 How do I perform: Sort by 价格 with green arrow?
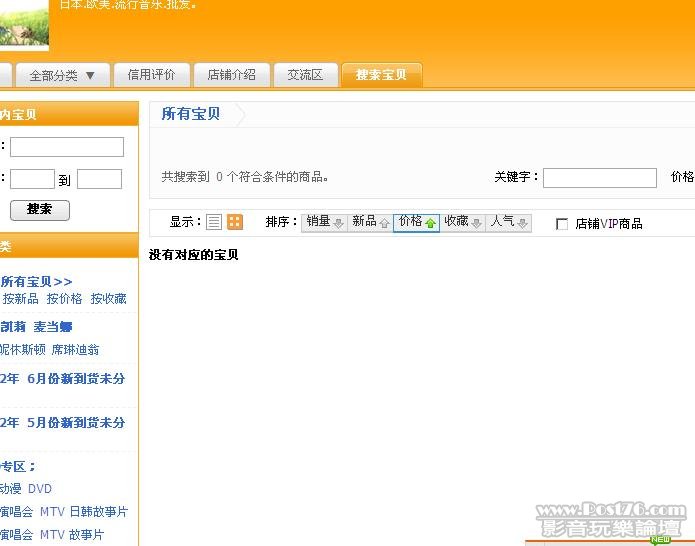pos(416,222)
